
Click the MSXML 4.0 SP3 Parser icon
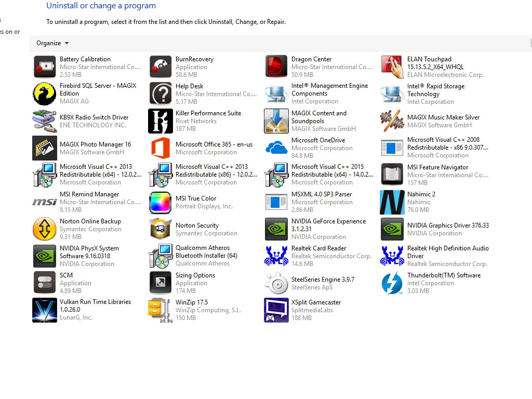(276, 202)
